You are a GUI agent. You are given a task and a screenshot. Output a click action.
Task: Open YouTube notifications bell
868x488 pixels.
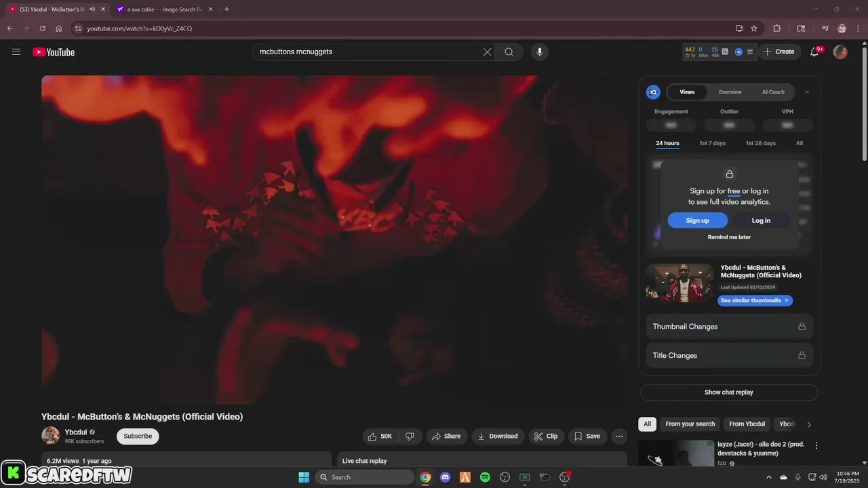pyautogui.click(x=815, y=52)
